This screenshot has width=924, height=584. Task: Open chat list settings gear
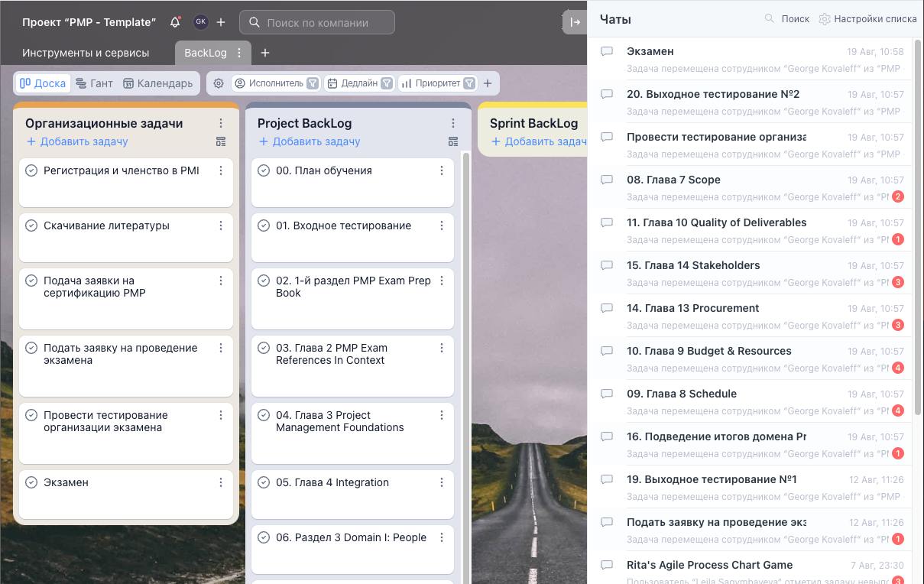point(824,19)
